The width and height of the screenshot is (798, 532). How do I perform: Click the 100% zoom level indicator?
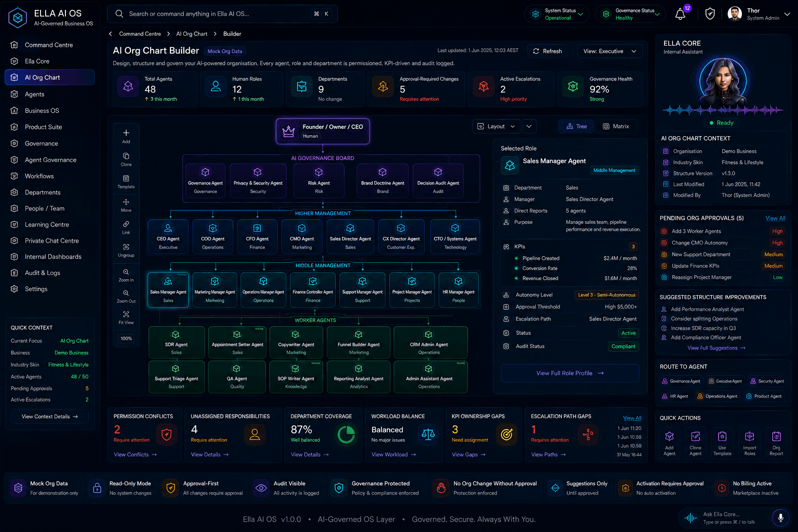click(x=126, y=338)
